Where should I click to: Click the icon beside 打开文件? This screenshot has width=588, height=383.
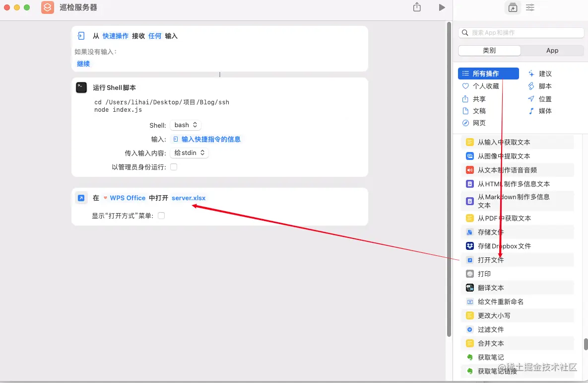tap(469, 260)
